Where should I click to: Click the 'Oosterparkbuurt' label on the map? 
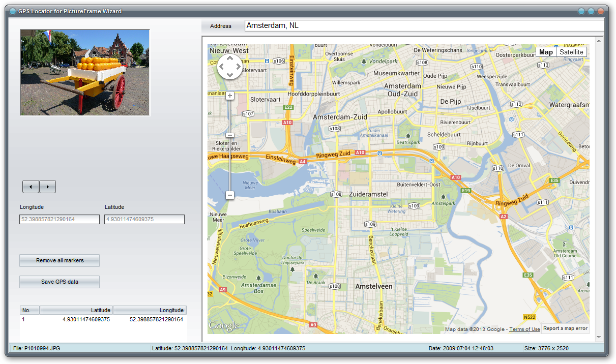(x=516, y=55)
